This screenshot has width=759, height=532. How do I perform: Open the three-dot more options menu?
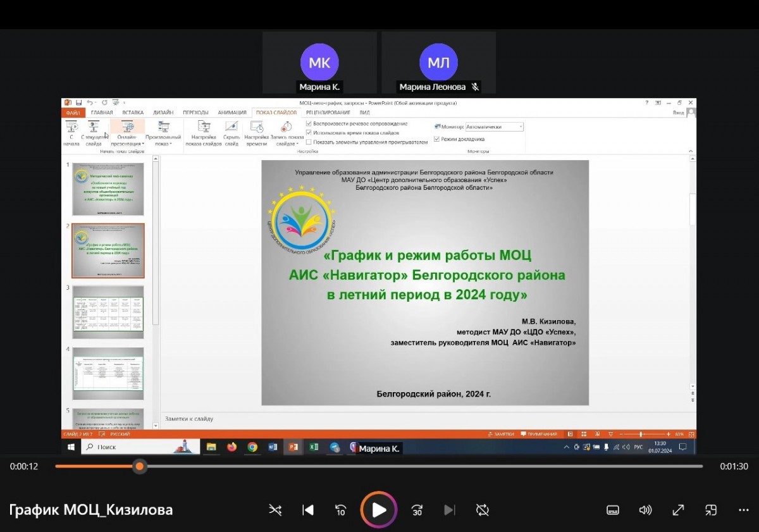point(744,510)
